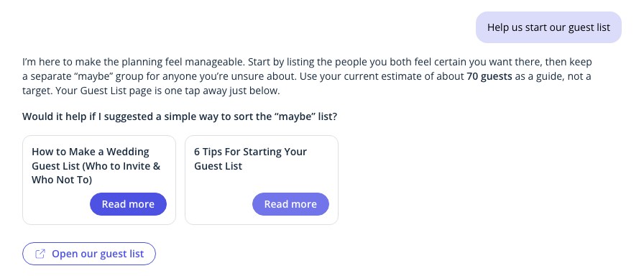Click the "Who Not To)" line of first card
This screenshot has width=644, height=276.
pyautogui.click(x=62, y=180)
